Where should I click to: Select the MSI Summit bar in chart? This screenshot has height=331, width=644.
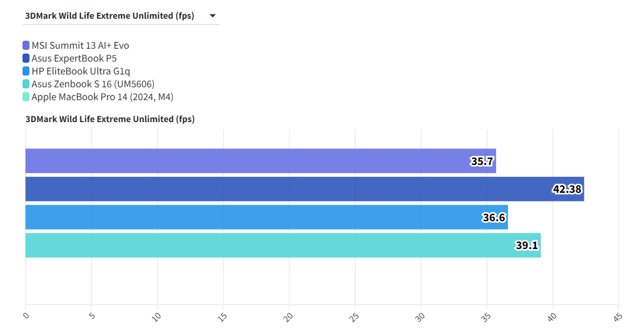(x=241, y=161)
